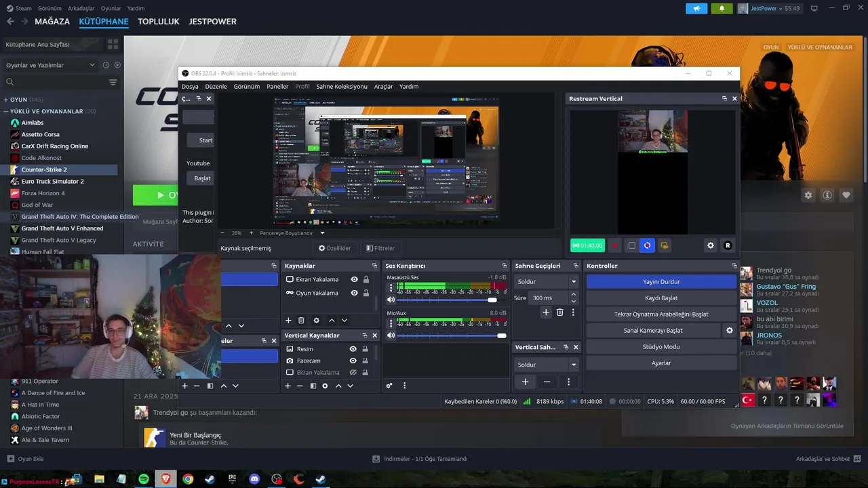Mute Mic/Aux speaker icon
The width and height of the screenshot is (868, 488).
[391, 335]
